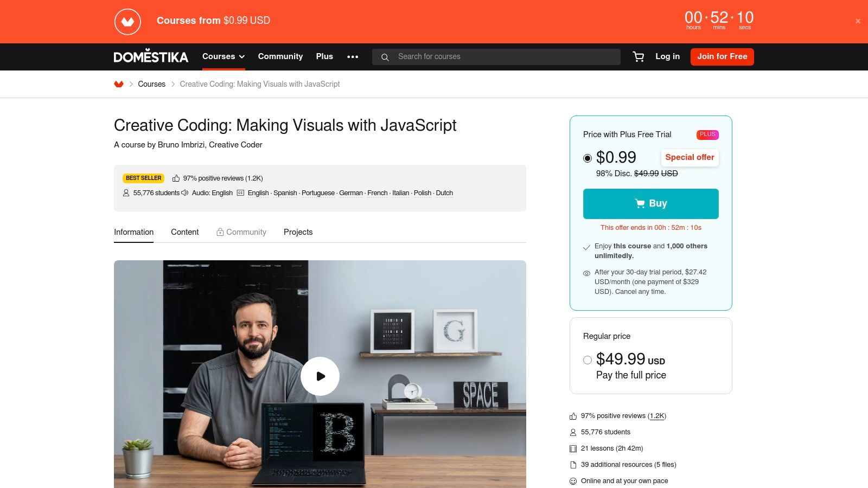Viewport: 868px width, 488px height.
Task: Select the $49.99 regular price radio option
Action: click(x=588, y=360)
